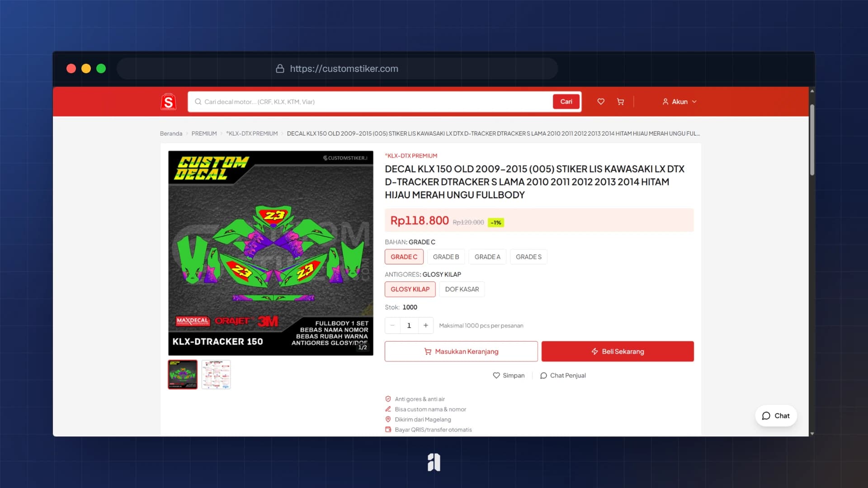Click the pencil icon beside Bisa custom

coord(388,409)
